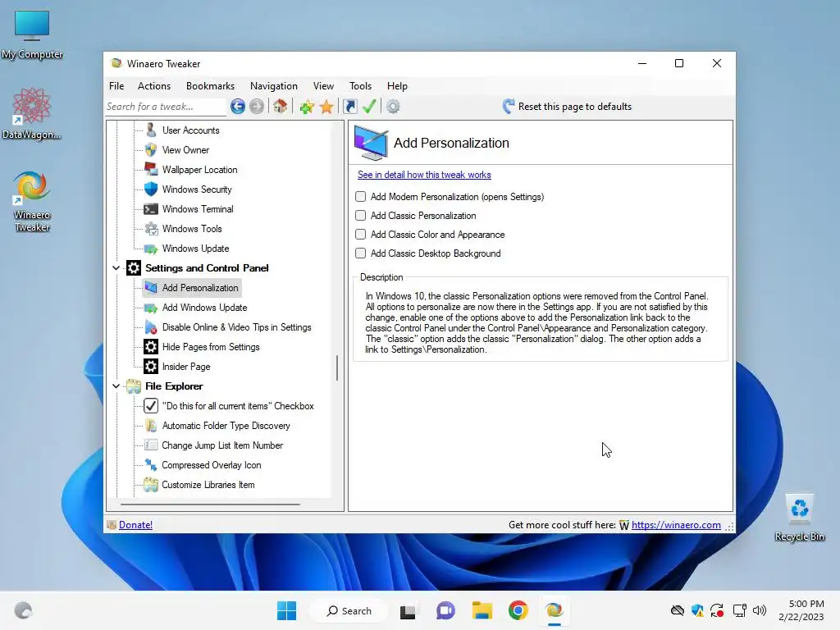Open bookmarks via the gold star icon
Screen dimensions: 840x630
pyautogui.click(x=326, y=107)
